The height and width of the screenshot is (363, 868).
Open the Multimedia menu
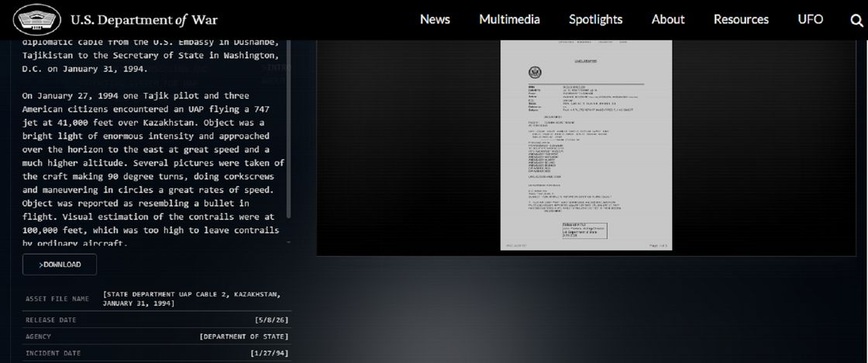(509, 19)
